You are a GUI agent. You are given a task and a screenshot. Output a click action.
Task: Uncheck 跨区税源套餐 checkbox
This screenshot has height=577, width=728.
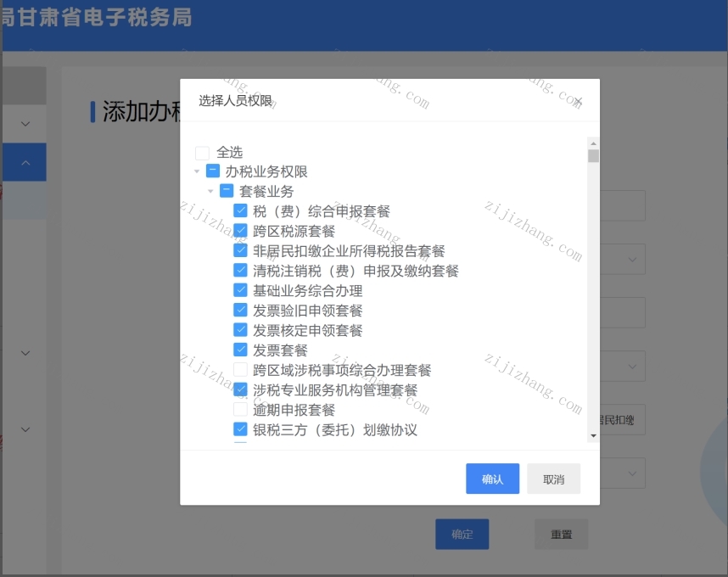240,230
